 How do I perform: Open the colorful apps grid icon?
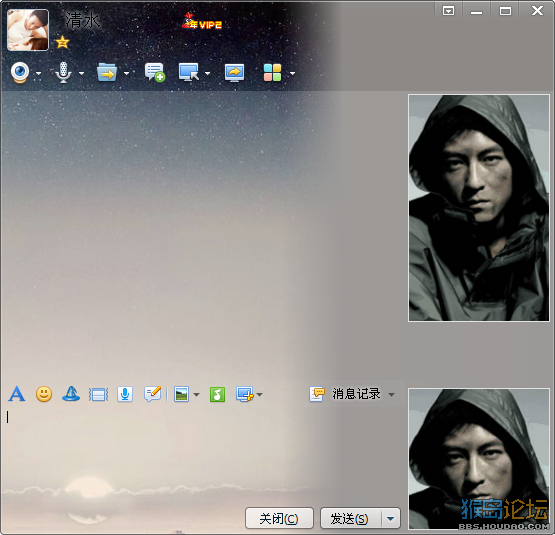point(273,73)
